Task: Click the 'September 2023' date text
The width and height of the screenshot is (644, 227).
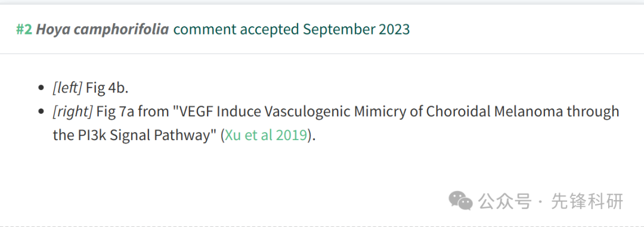Action: pos(357,30)
